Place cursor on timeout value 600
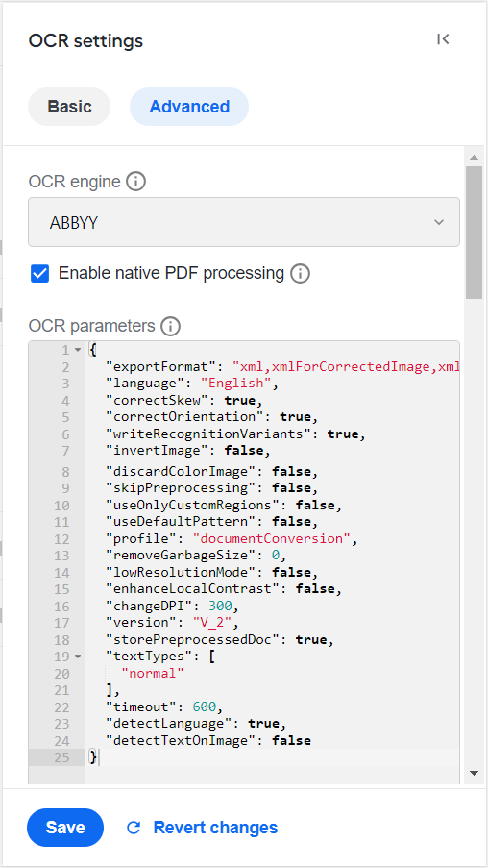The image size is (488, 868). [205, 707]
